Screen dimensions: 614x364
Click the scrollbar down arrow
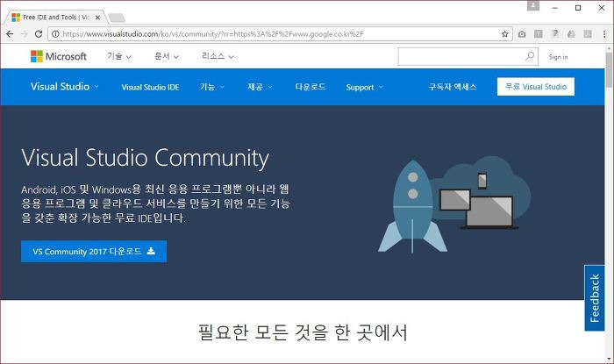[x=609, y=359]
